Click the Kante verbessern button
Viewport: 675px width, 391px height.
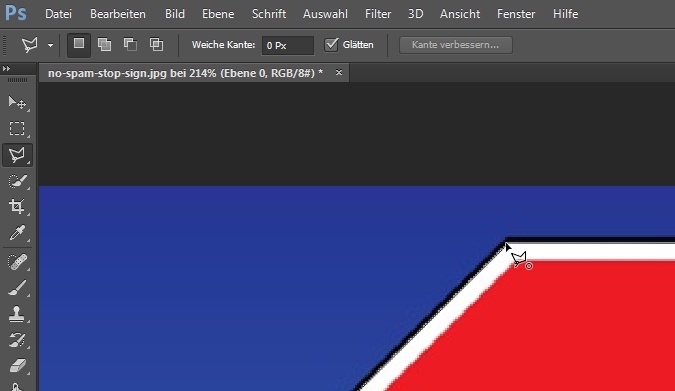tap(456, 45)
